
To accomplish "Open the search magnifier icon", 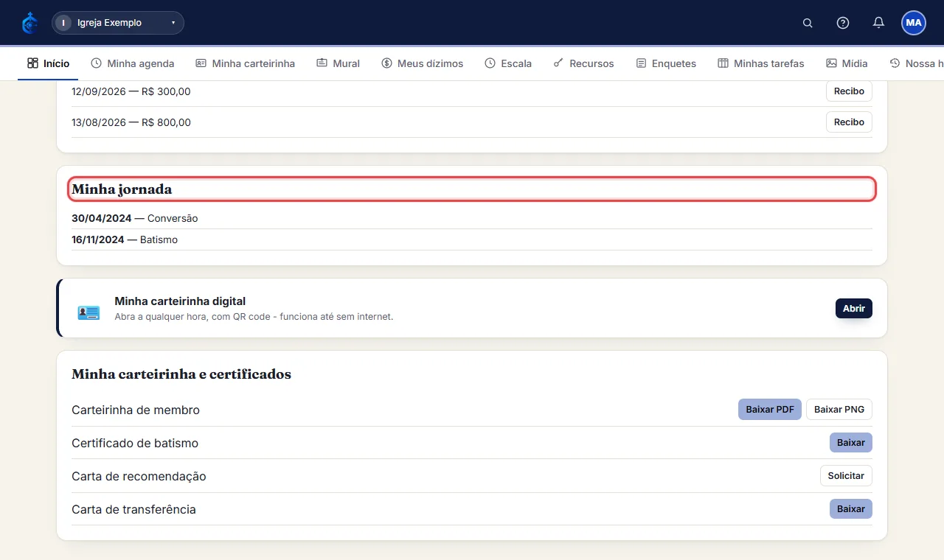I will pos(808,23).
